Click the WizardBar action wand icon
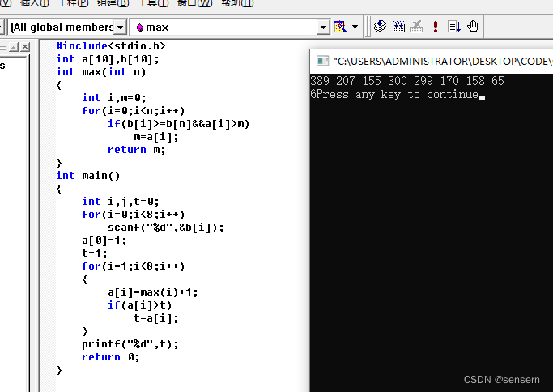Image resolution: width=553 pixels, height=392 pixels. tap(340, 27)
